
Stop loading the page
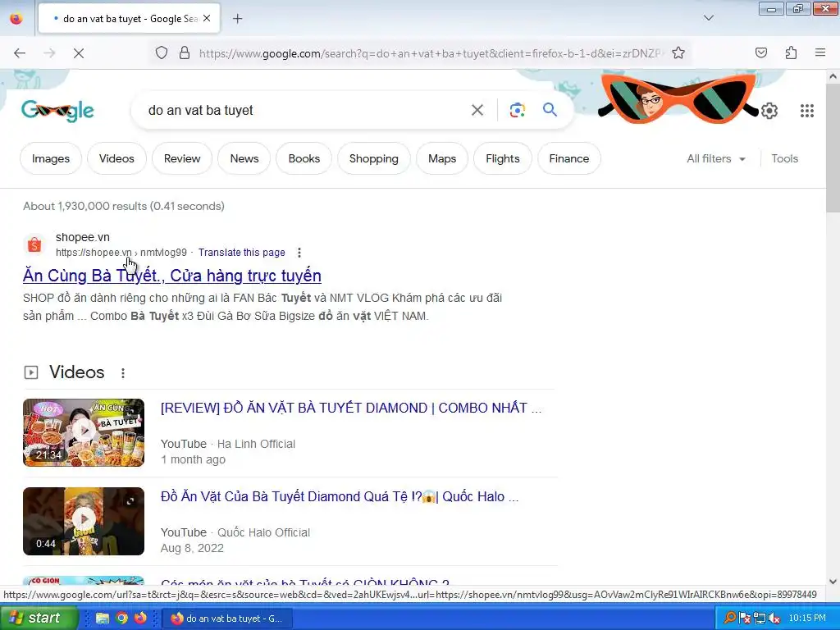(x=78, y=53)
